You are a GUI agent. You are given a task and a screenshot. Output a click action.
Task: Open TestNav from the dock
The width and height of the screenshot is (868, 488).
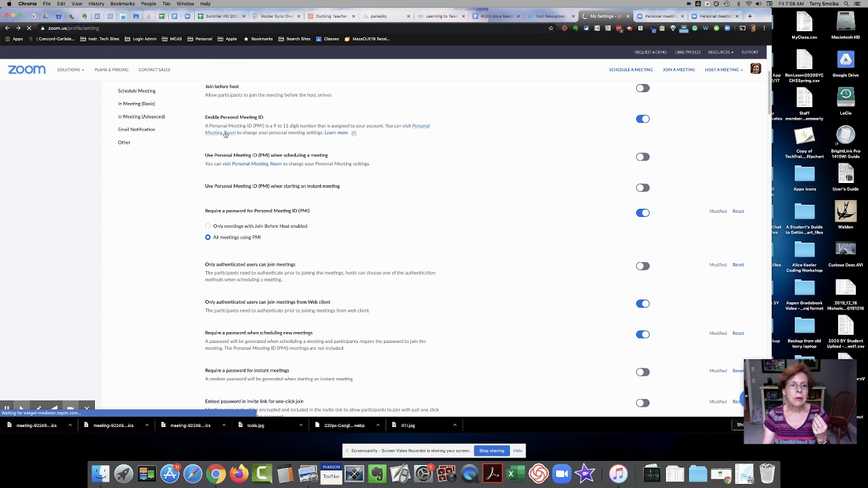click(x=331, y=473)
